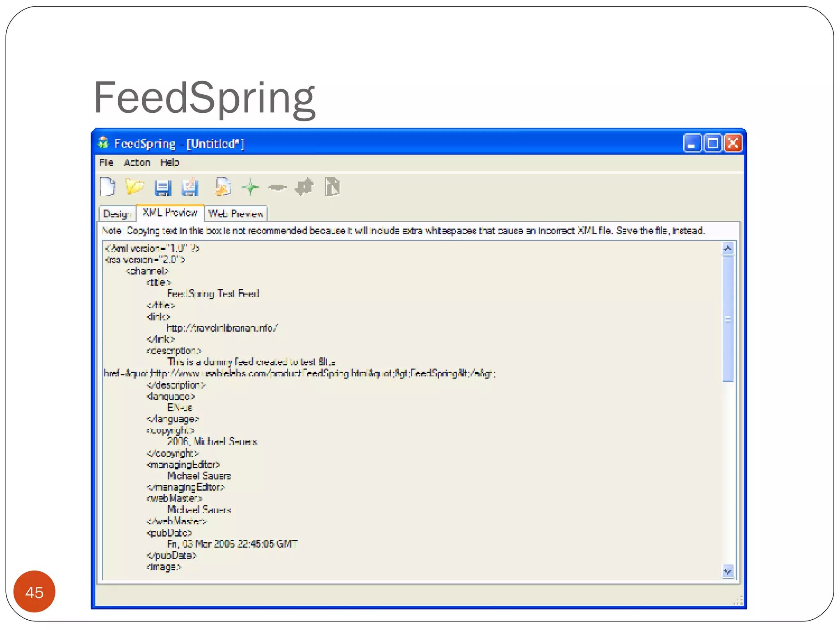Click the 'Fri, 03 Mar 2006 22:45:05 GMT' date

point(233,544)
